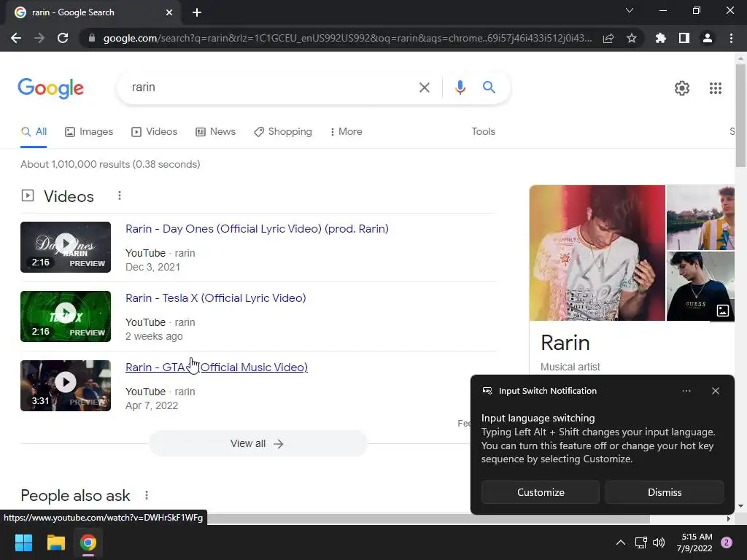Viewport: 747px width, 560px height.
Task: View all videos
Action: [x=258, y=444]
